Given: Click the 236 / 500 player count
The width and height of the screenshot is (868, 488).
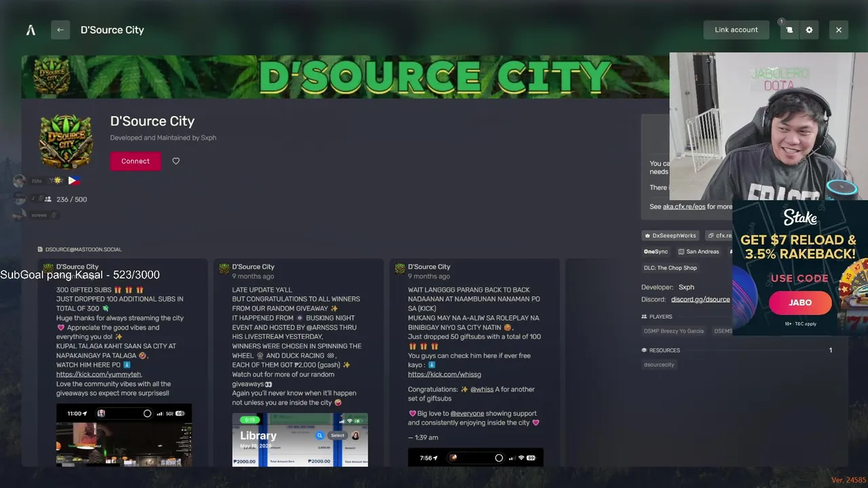Looking at the screenshot, I should [x=72, y=199].
